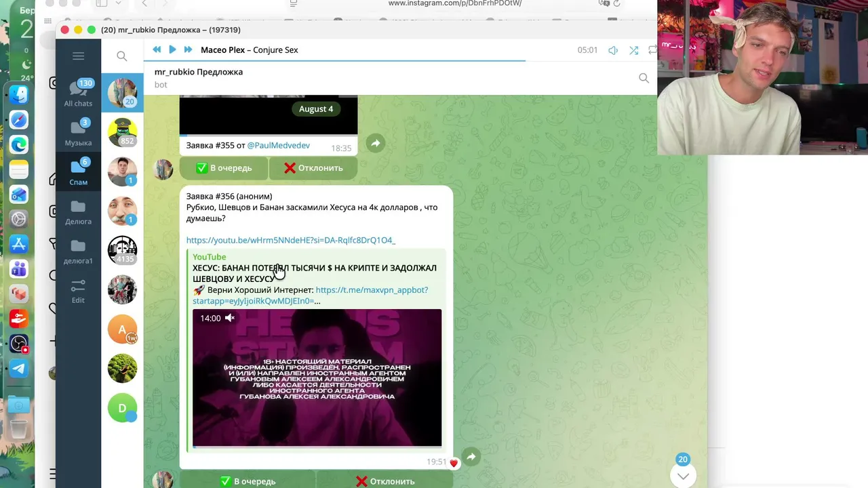
Task: Launch Safari from the Dock
Action: coord(19,120)
